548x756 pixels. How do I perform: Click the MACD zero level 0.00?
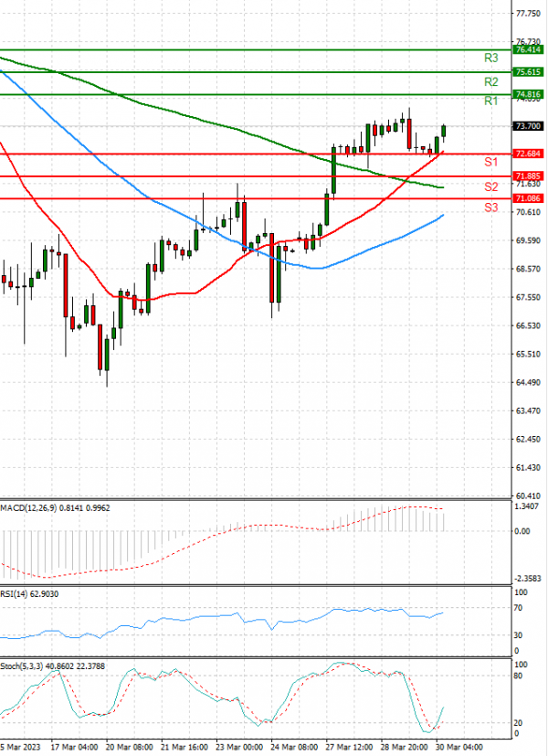pos(522,531)
